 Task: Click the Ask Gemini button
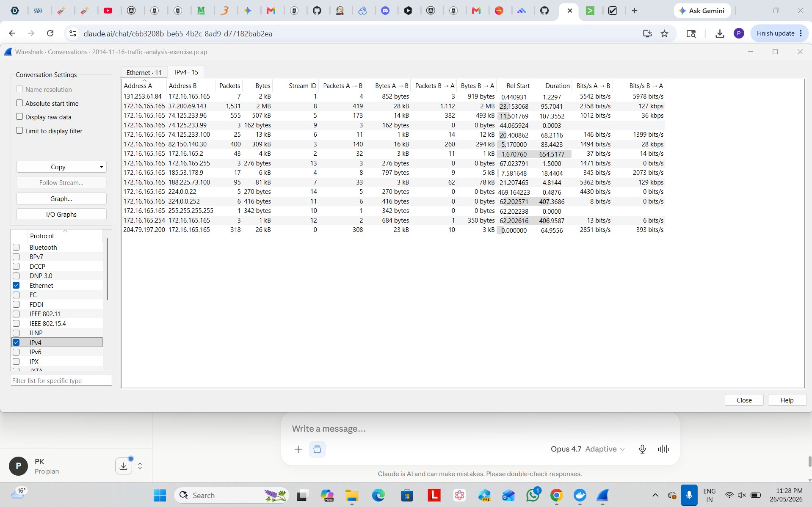click(702, 11)
